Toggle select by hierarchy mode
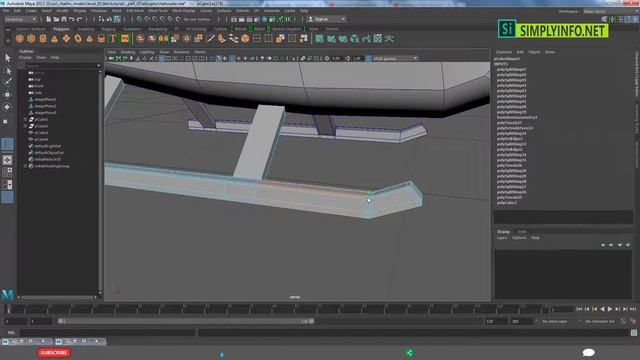 click(x=101, y=19)
